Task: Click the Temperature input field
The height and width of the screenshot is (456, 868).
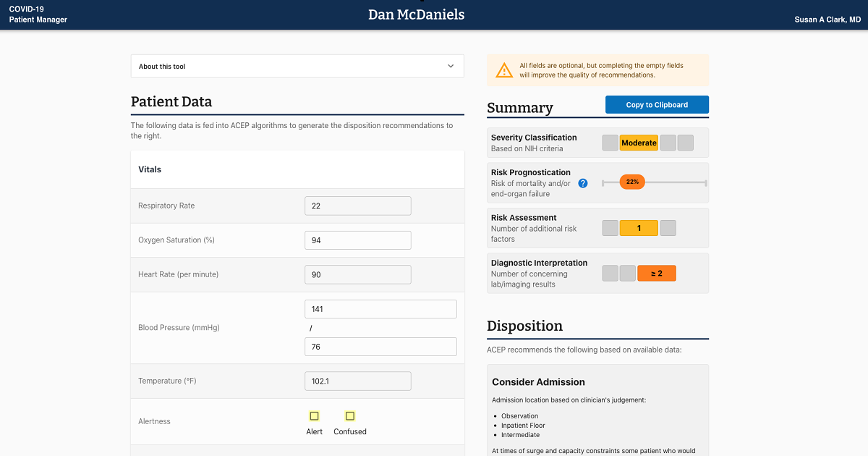Action: [x=357, y=381]
